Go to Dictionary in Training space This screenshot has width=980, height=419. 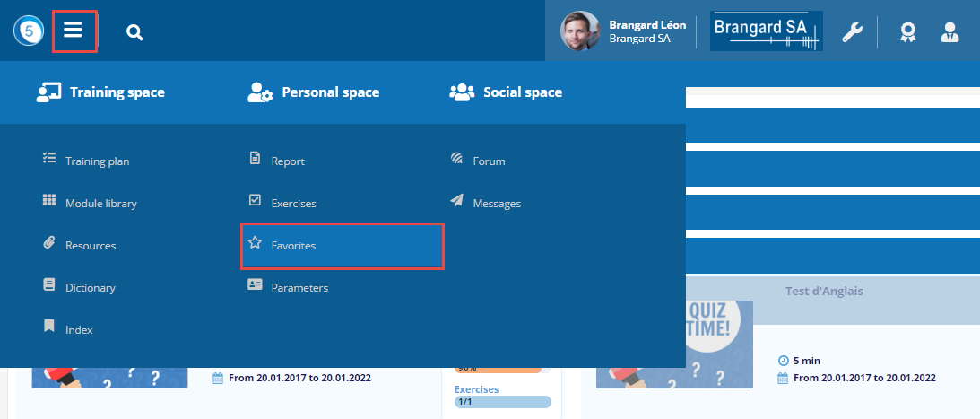90,288
